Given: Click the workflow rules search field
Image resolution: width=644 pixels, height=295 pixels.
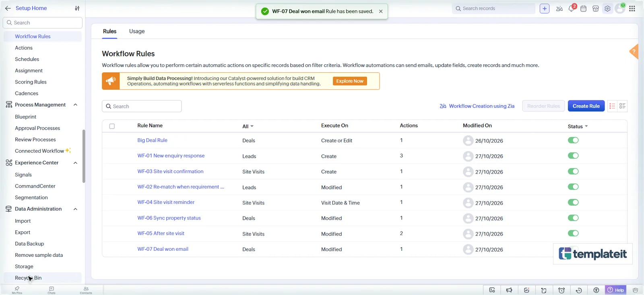Looking at the screenshot, I should click(x=142, y=106).
